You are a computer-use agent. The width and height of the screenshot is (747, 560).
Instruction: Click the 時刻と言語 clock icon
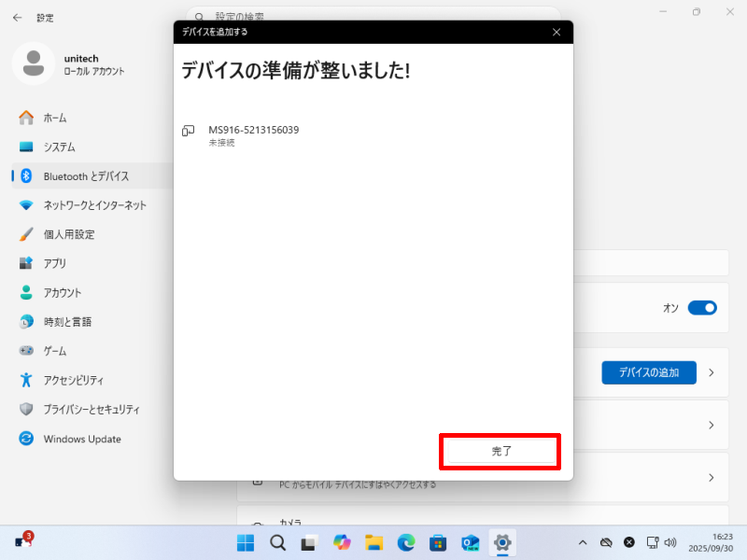pyautogui.click(x=26, y=321)
